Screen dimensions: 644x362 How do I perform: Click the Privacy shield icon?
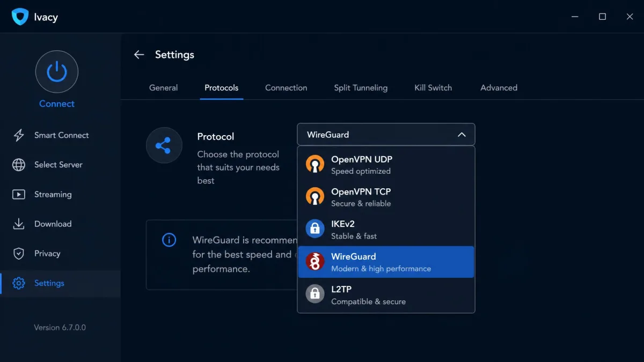click(x=19, y=253)
